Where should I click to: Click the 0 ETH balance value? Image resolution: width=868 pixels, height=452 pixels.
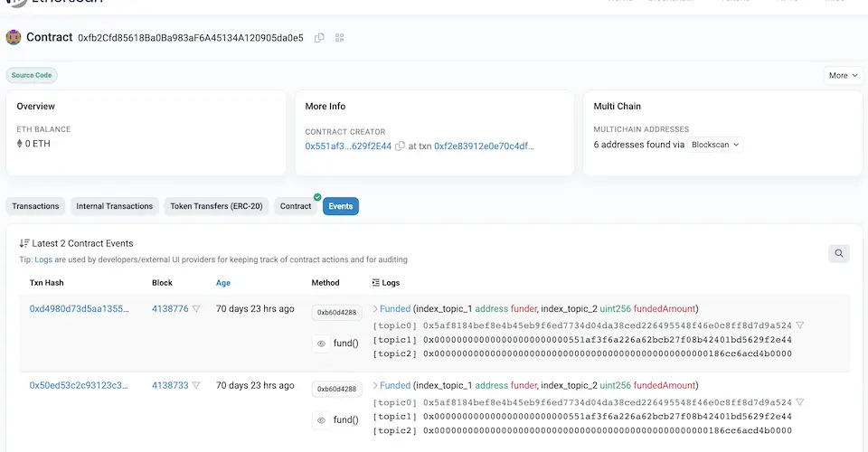33,144
